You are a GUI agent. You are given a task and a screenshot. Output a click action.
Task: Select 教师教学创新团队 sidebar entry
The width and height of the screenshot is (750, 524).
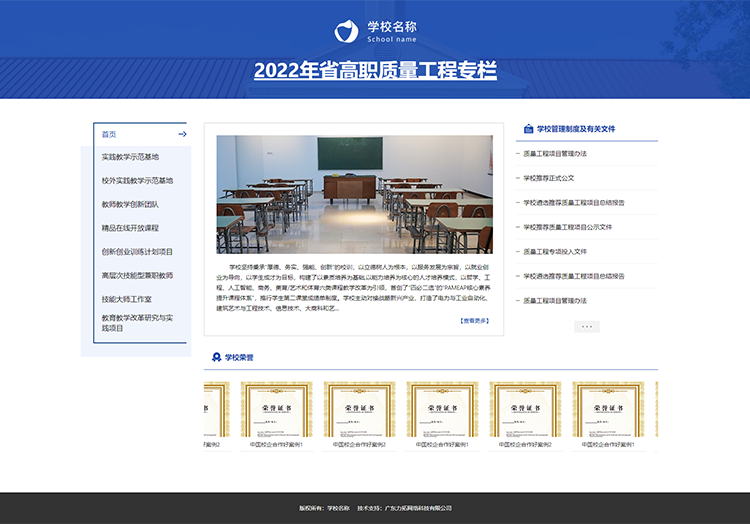point(130,204)
